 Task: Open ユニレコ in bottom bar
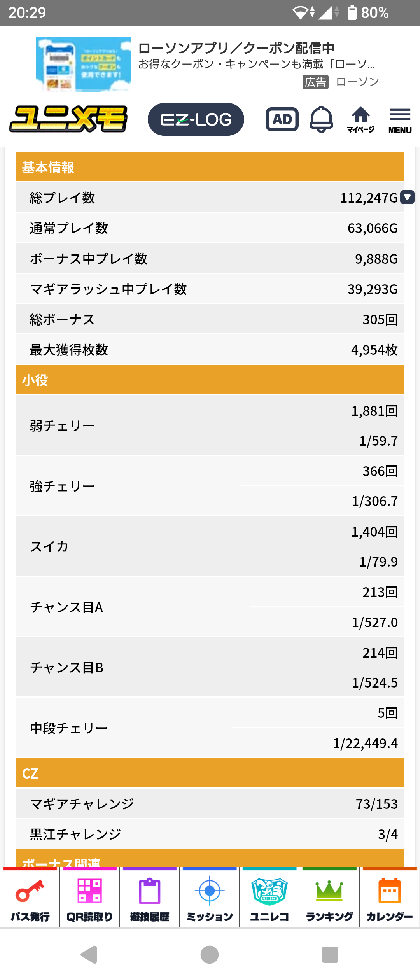coord(269,899)
